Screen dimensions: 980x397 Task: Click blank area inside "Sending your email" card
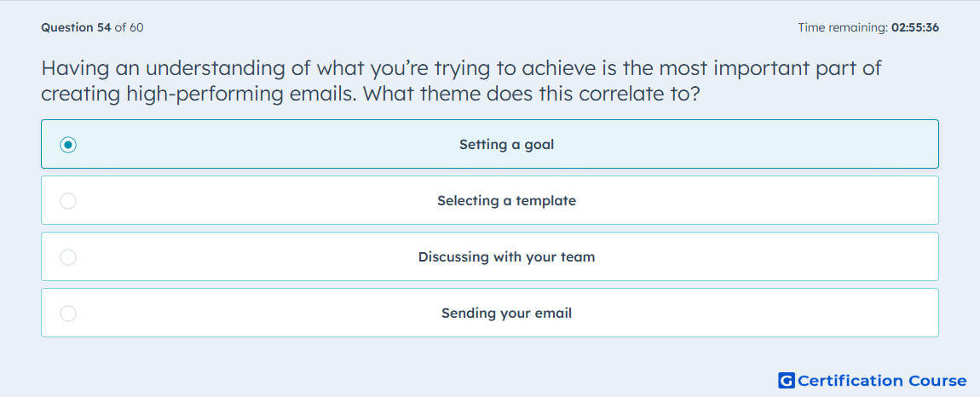[x=750, y=314]
